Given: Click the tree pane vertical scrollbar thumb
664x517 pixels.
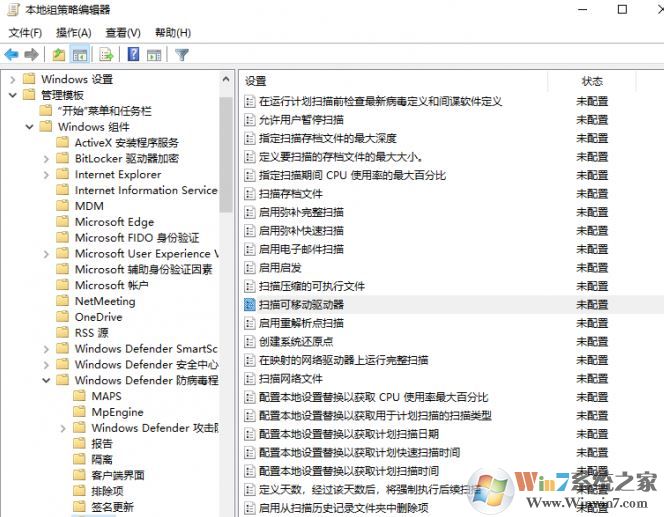Looking at the screenshot, I should (x=226, y=155).
